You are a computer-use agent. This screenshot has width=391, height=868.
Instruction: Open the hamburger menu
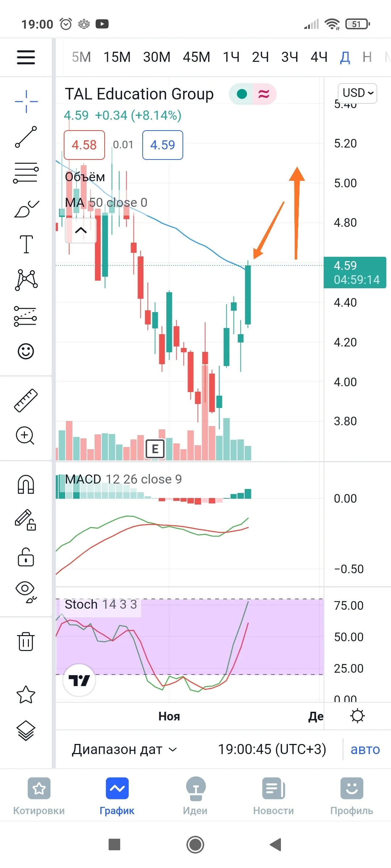click(26, 57)
